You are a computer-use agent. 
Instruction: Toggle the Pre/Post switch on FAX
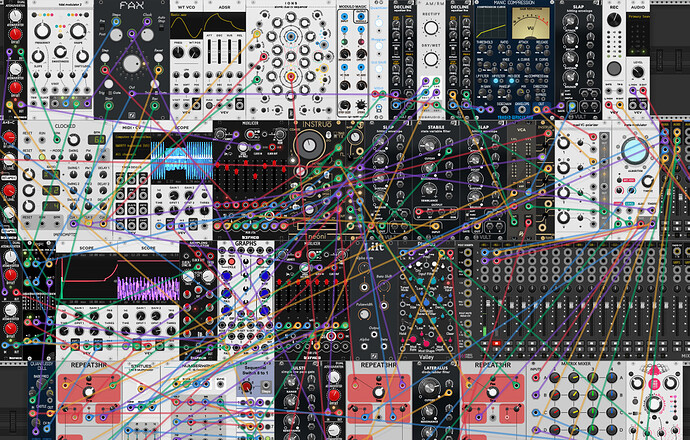click(102, 27)
